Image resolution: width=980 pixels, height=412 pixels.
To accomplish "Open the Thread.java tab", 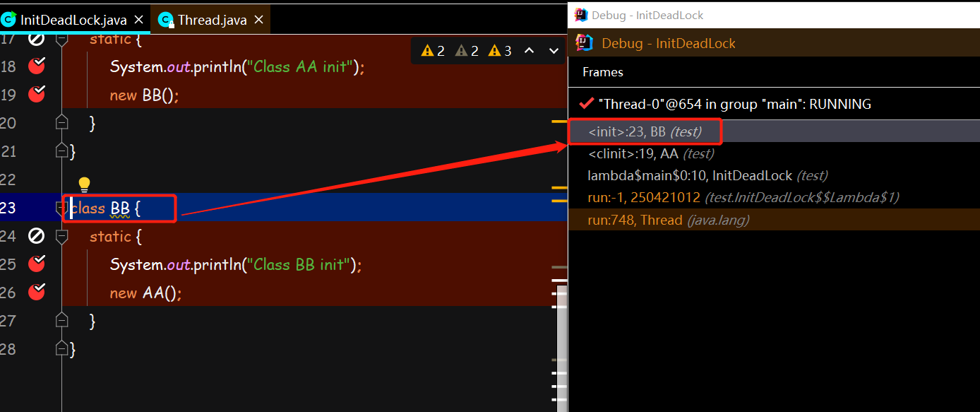I will [212, 20].
